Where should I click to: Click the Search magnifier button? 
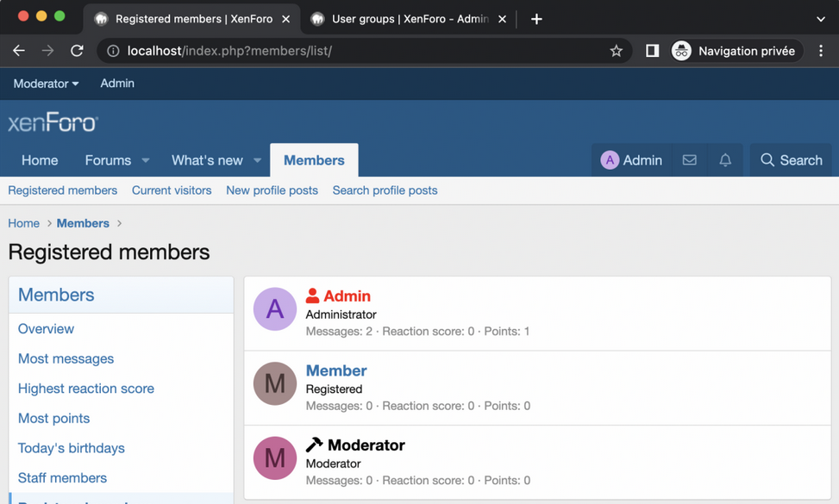791,160
